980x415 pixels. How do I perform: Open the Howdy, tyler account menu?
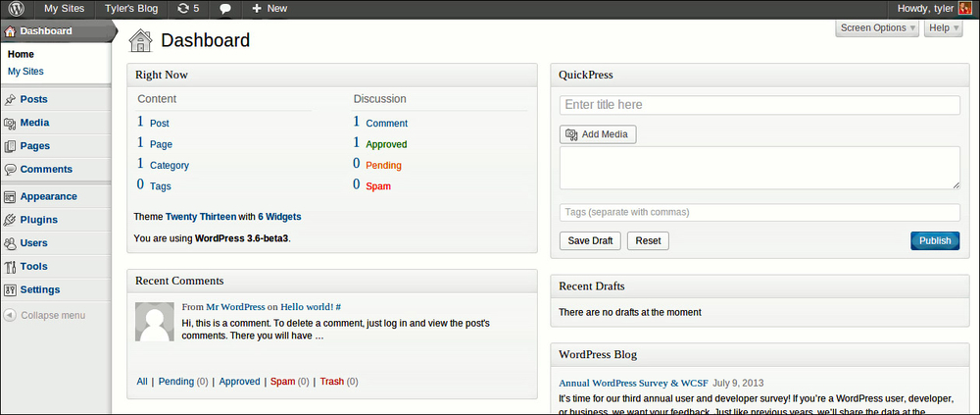934,9
